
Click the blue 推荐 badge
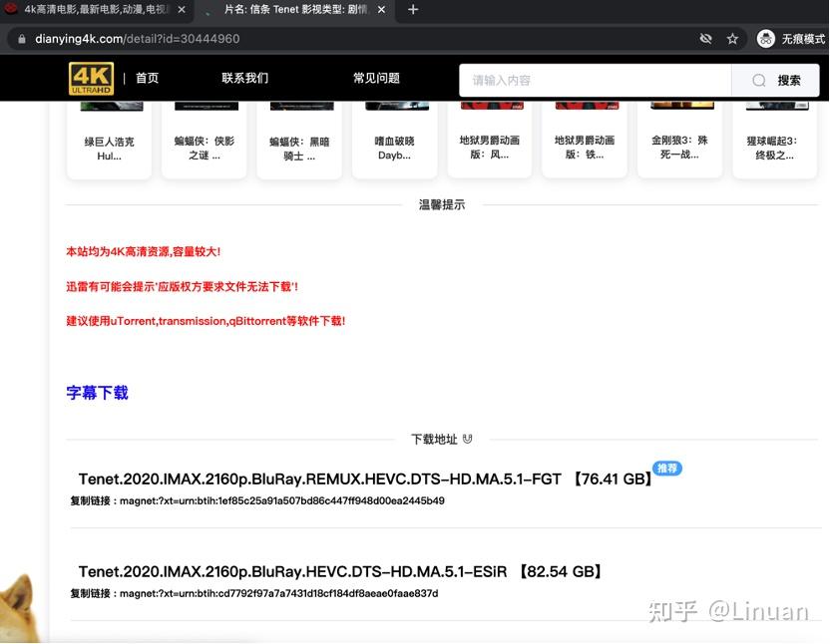[x=667, y=468]
